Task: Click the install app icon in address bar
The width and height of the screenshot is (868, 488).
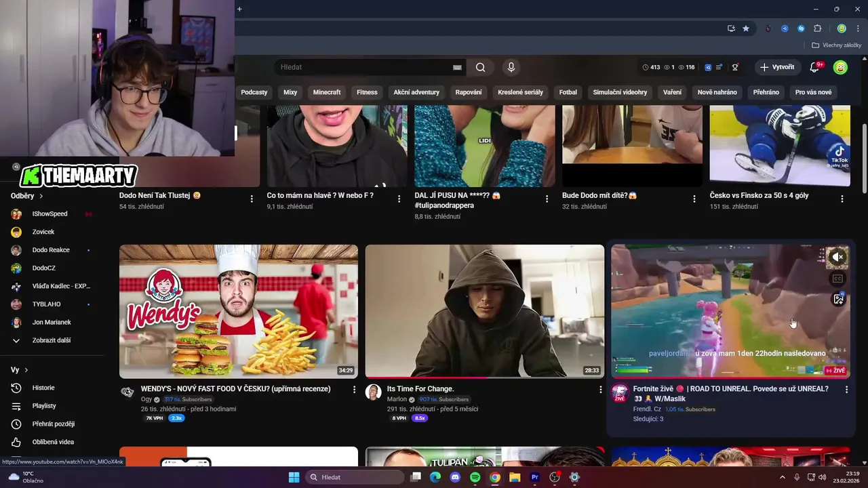Action: point(731,28)
